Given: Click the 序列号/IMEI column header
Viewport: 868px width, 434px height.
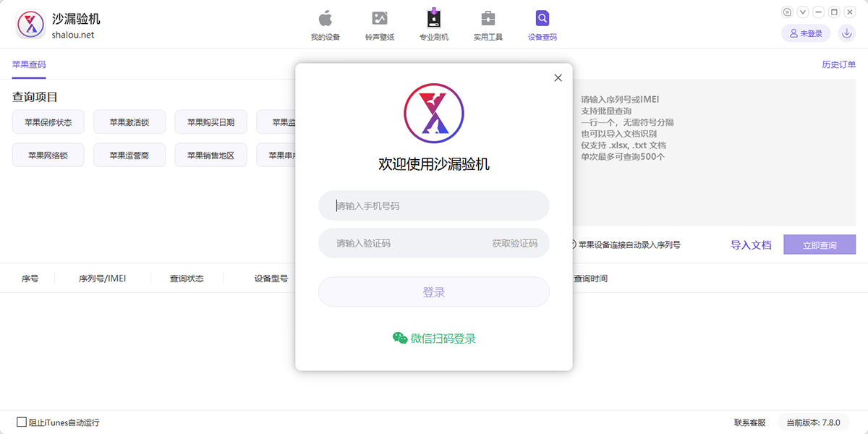Looking at the screenshot, I should coord(102,278).
